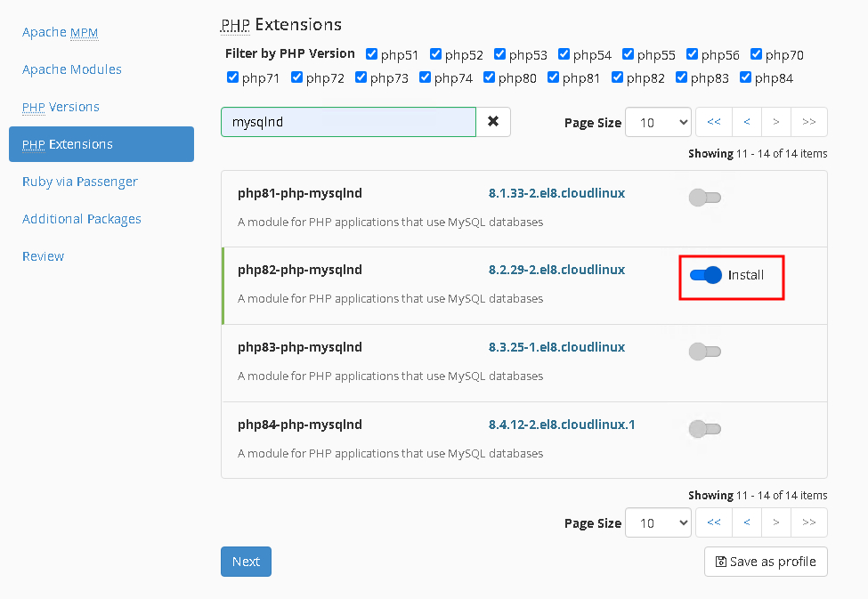Uncheck the php84 version filter checkbox
The image size is (868, 599).
click(745, 77)
